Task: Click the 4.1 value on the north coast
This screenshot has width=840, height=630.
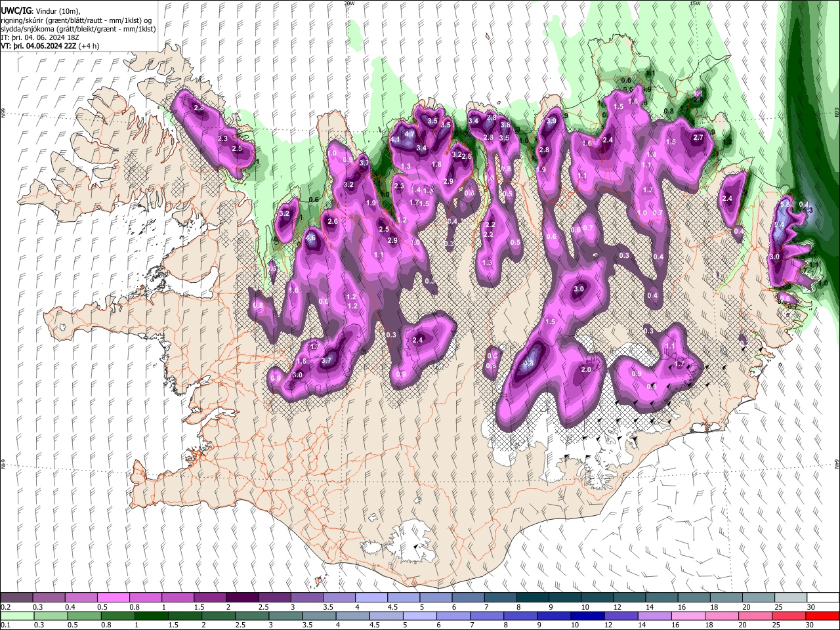Action: click(395, 140)
